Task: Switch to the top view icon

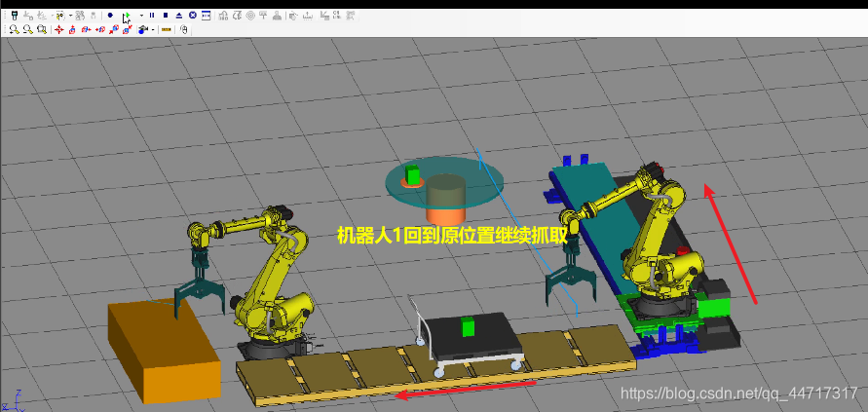Action: click(72, 29)
